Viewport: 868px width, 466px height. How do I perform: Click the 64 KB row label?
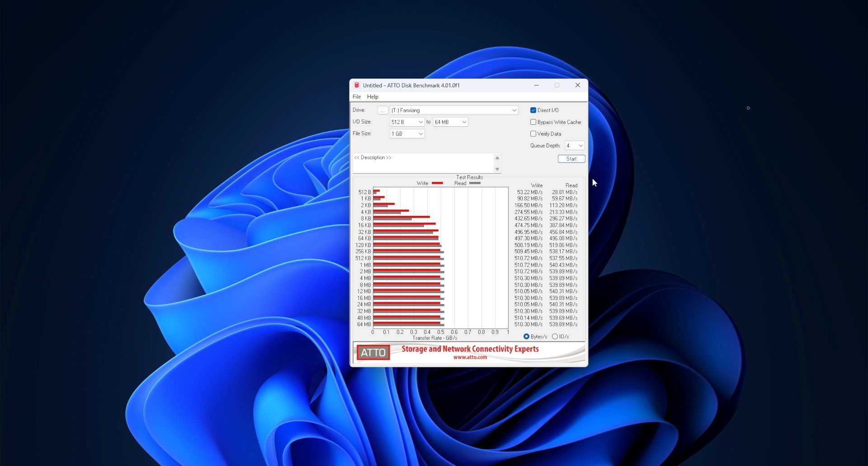[364, 238]
